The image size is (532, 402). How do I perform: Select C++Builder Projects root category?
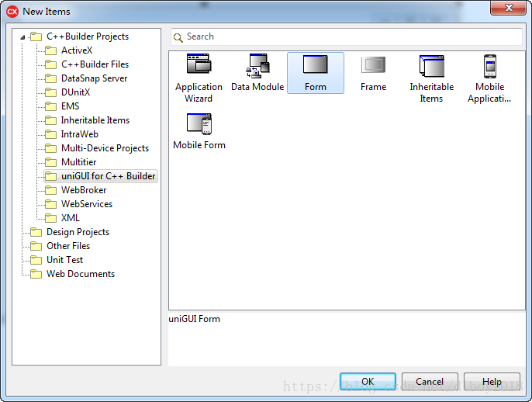point(88,36)
